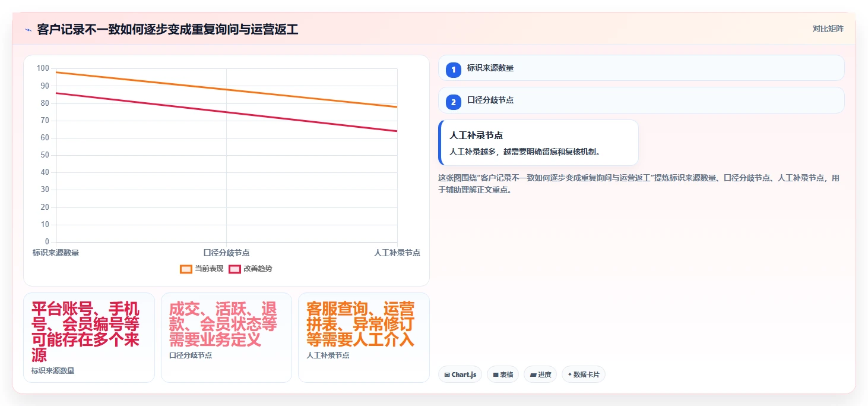Click the 口径分歧节点 caption in the pink card

pos(191,355)
